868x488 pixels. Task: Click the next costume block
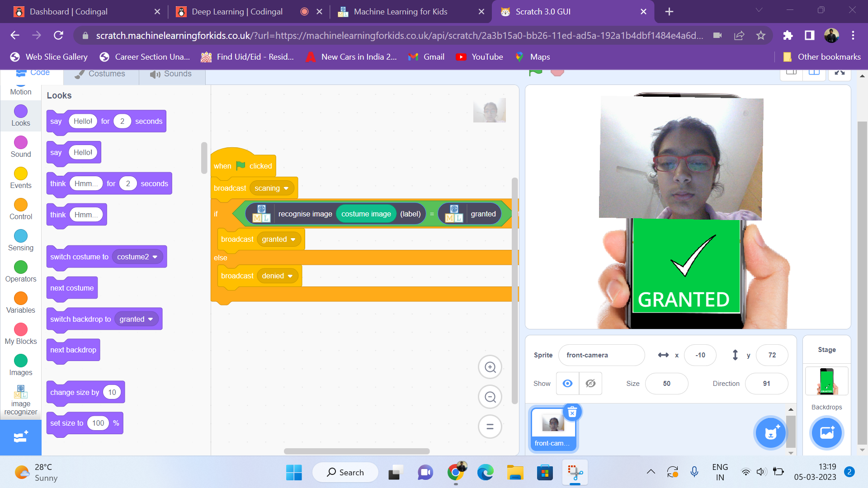point(72,288)
